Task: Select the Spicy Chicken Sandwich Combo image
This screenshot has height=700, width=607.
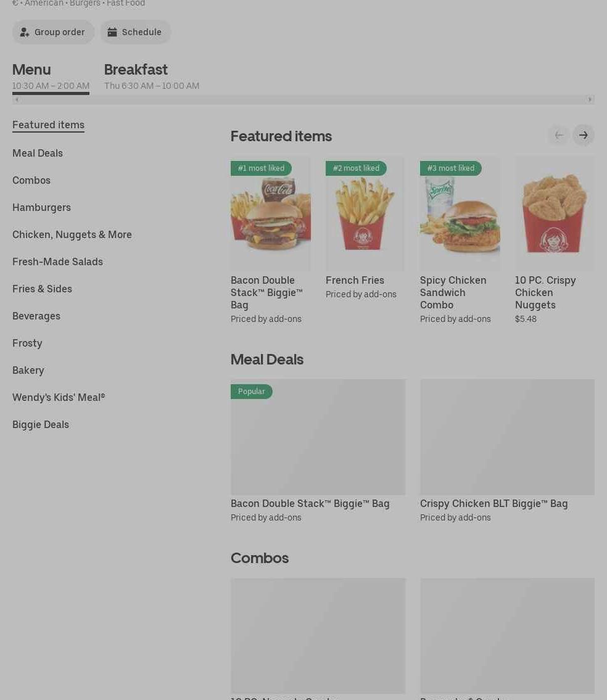Action: 460,214
